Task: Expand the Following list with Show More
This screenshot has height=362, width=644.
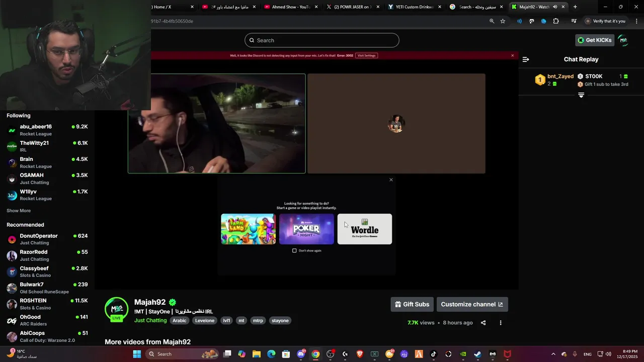Action: (19, 211)
